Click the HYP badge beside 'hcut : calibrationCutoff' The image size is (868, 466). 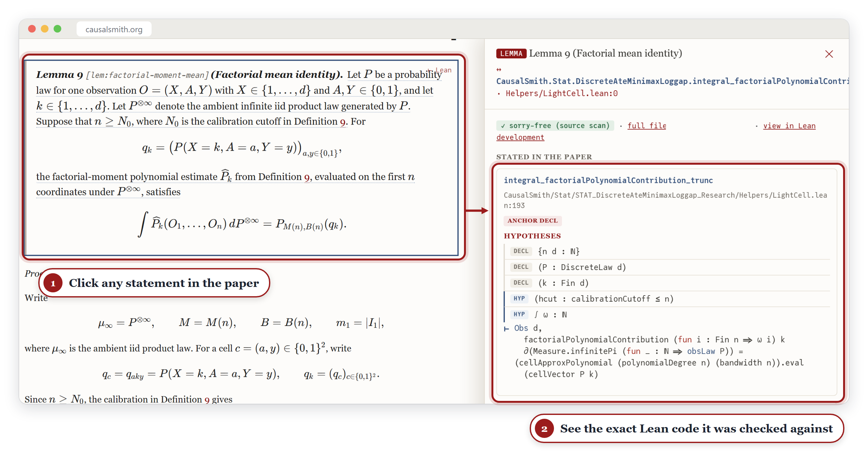click(519, 299)
